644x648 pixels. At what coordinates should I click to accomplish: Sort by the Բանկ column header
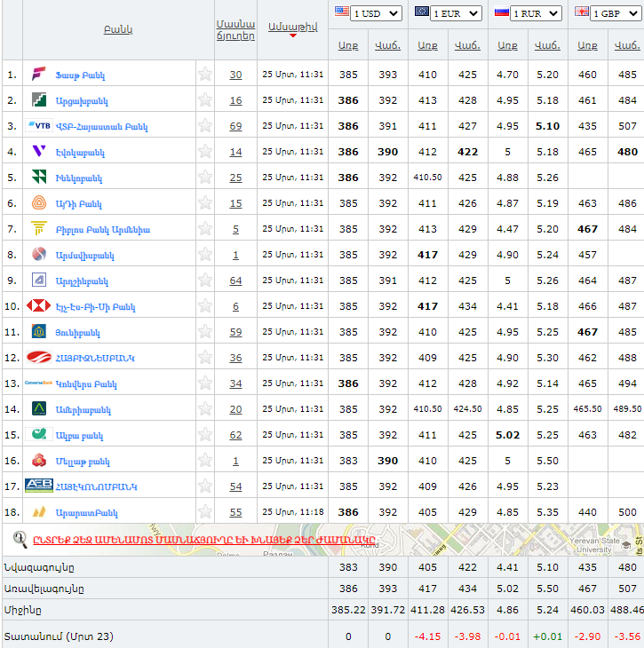(x=118, y=30)
